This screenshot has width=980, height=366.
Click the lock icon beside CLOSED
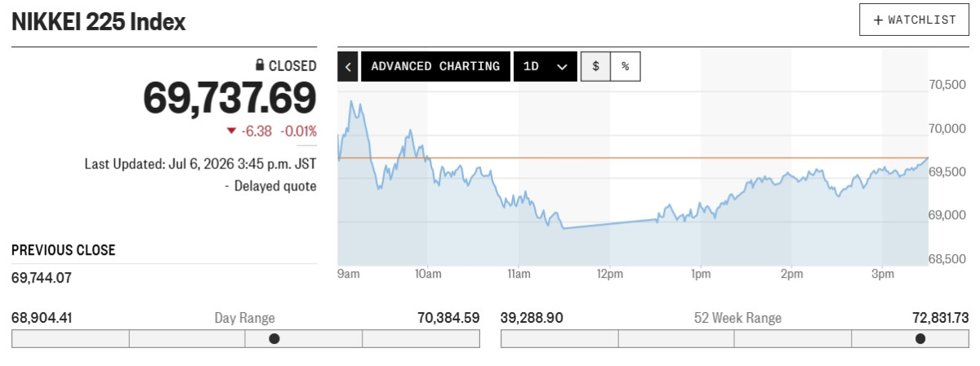(x=260, y=65)
